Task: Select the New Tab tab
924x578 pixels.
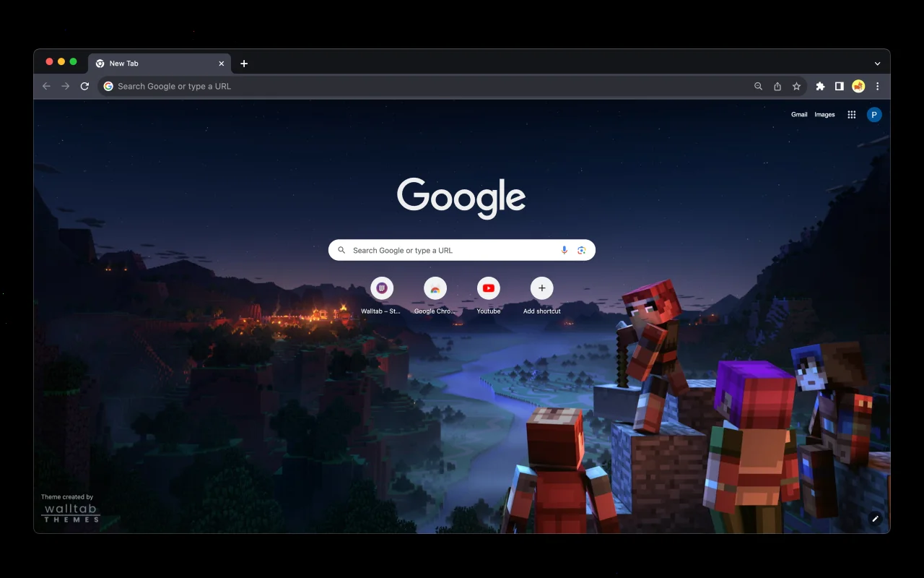Action: [160, 64]
